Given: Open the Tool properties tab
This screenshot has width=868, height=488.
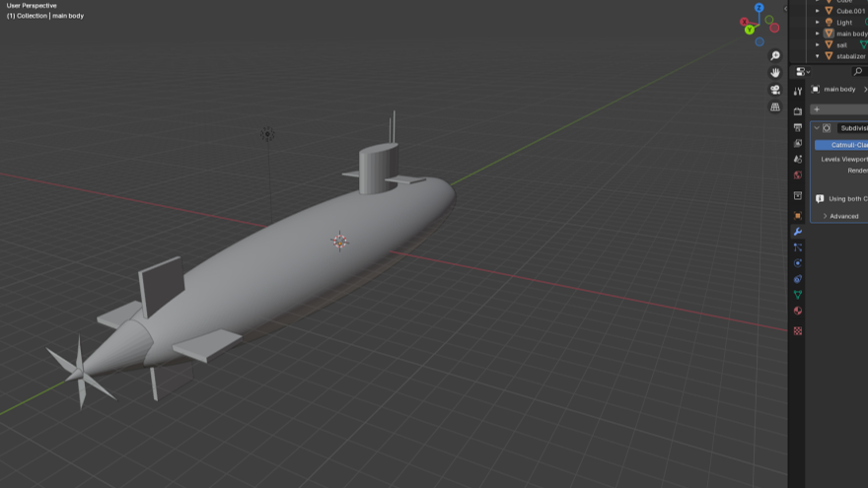Looking at the screenshot, I should (x=798, y=92).
